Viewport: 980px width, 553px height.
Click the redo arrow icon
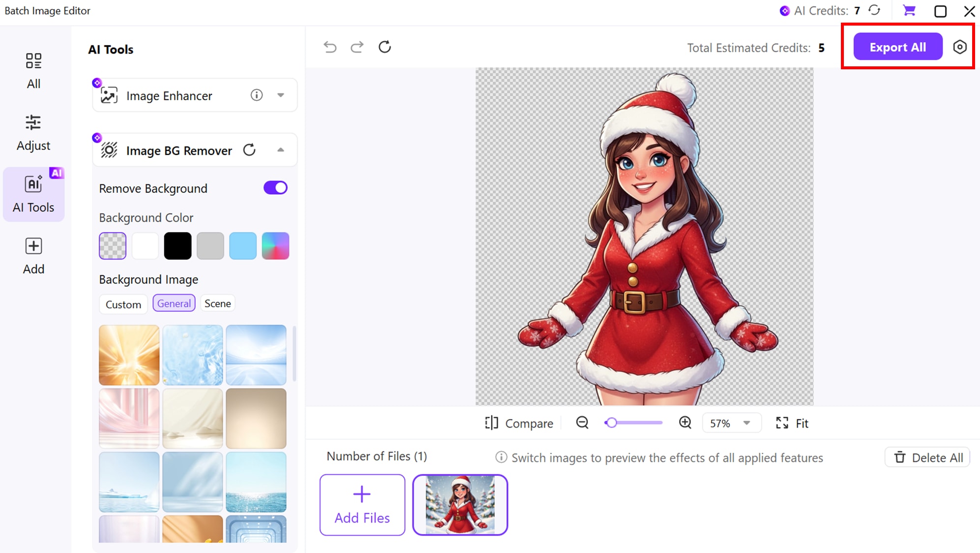click(x=357, y=47)
